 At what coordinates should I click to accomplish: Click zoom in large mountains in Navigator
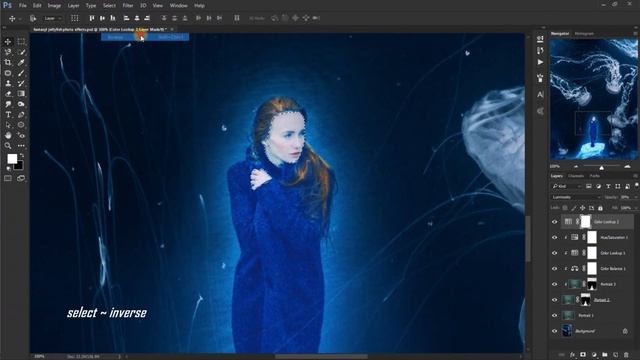click(627, 167)
